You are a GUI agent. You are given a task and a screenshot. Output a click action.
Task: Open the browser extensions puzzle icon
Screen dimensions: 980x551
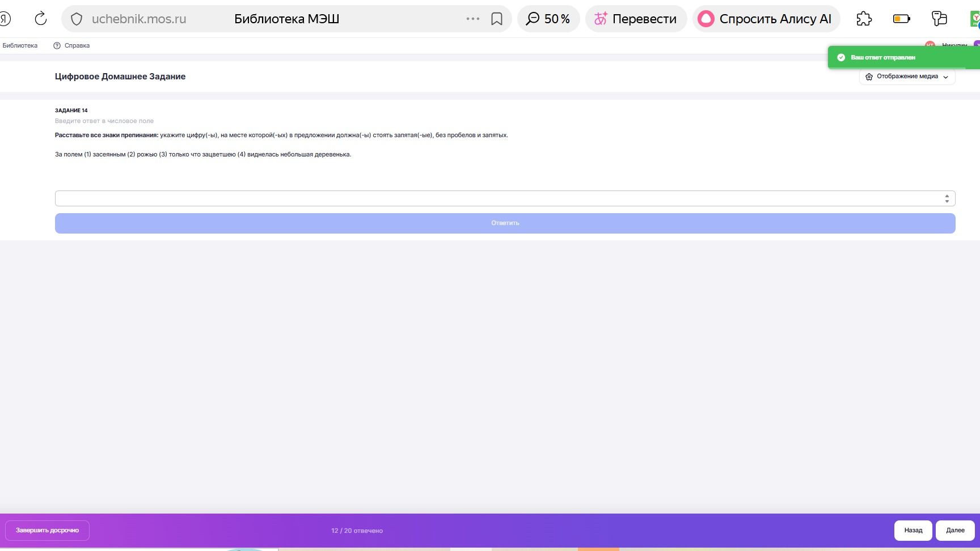[x=864, y=19]
